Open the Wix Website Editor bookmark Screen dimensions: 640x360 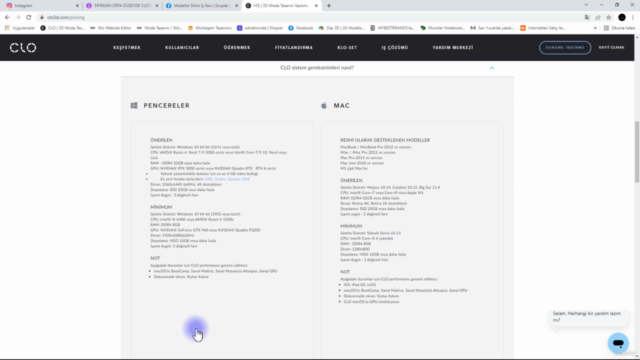(111, 28)
